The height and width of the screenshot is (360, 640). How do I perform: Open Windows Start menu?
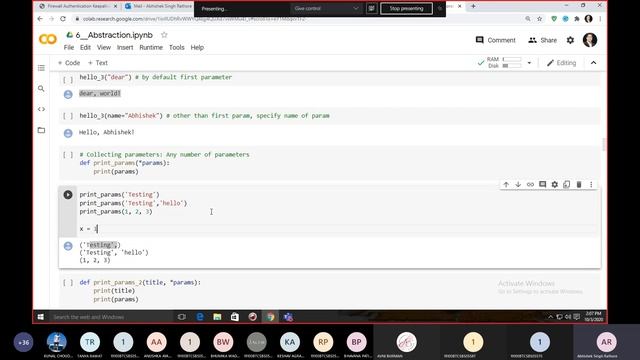click(40, 317)
